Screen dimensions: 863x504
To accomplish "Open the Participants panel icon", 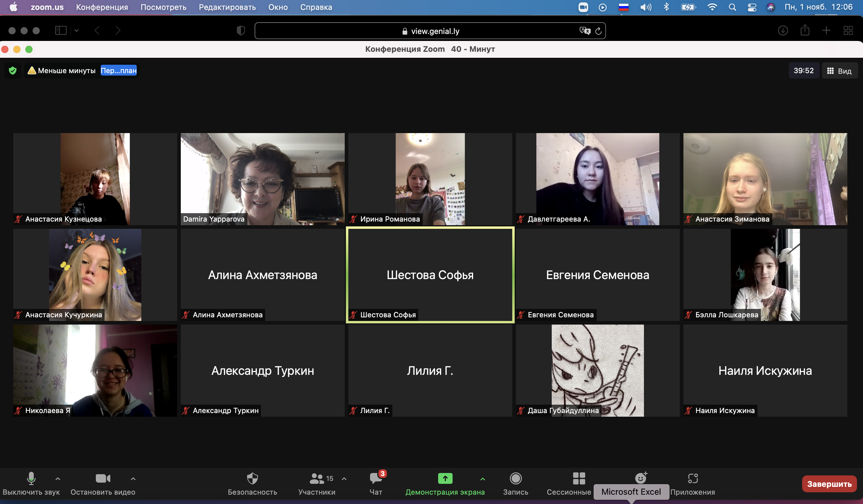I will coord(317,478).
